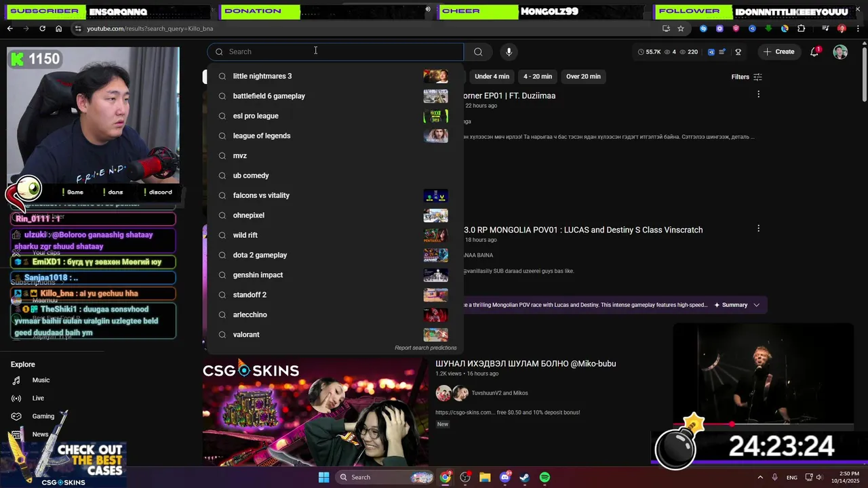The image size is (868, 488).
Task: Open the Miko-bubu video title
Action: (526, 364)
